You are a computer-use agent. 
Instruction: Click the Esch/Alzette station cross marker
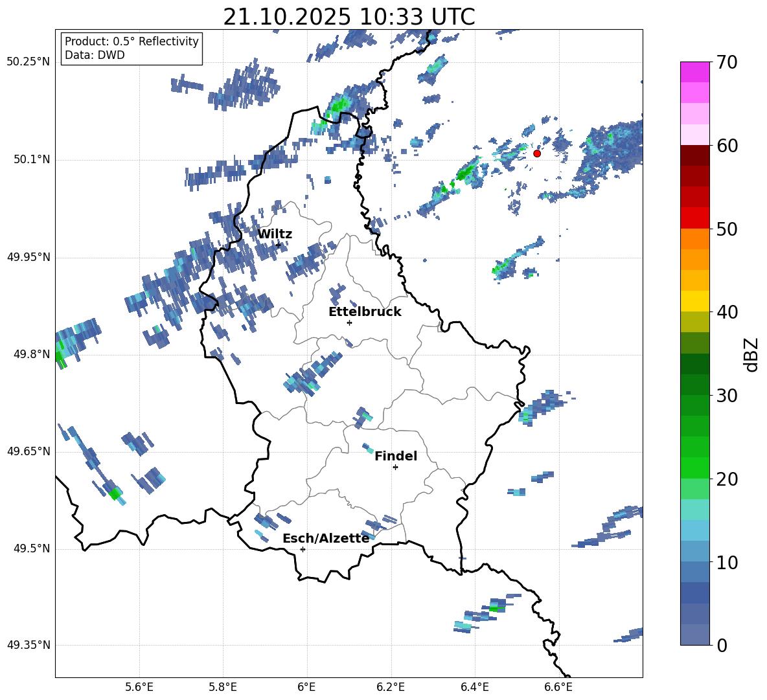pyautogui.click(x=303, y=549)
